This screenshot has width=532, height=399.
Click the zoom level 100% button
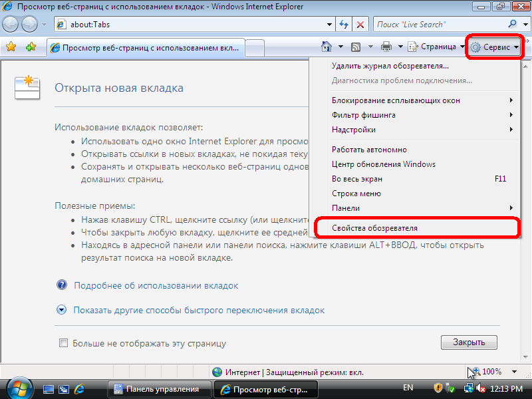487,372
